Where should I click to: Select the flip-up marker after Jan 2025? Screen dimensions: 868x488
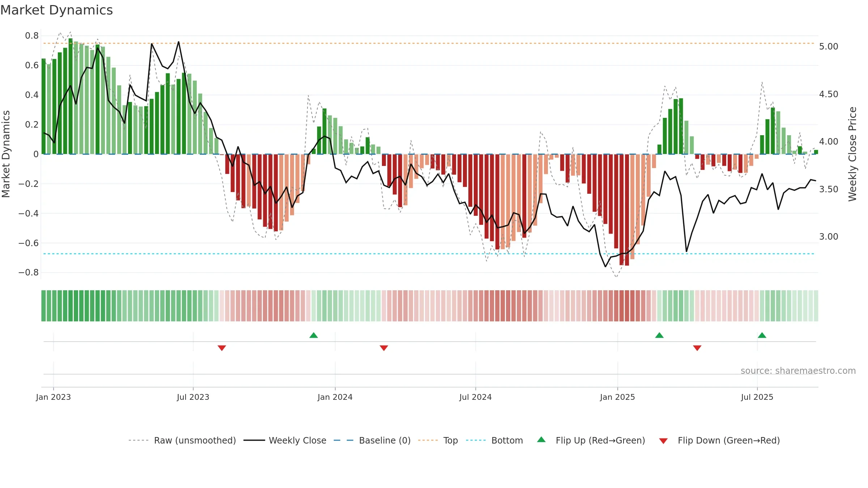[659, 335]
